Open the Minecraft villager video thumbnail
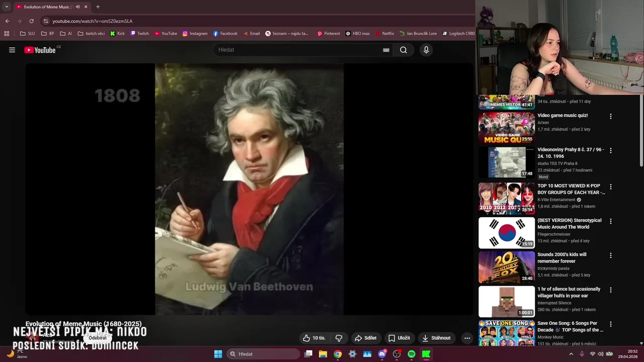 [x=507, y=302]
